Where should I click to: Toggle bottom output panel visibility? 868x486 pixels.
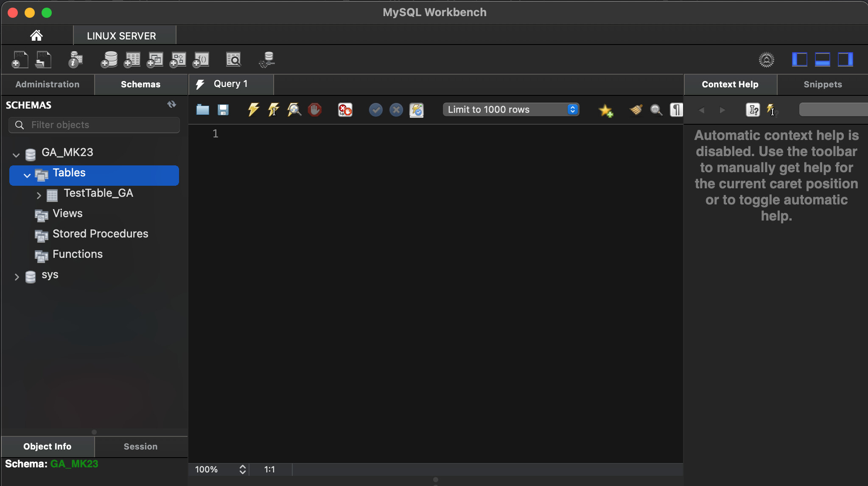click(x=822, y=60)
